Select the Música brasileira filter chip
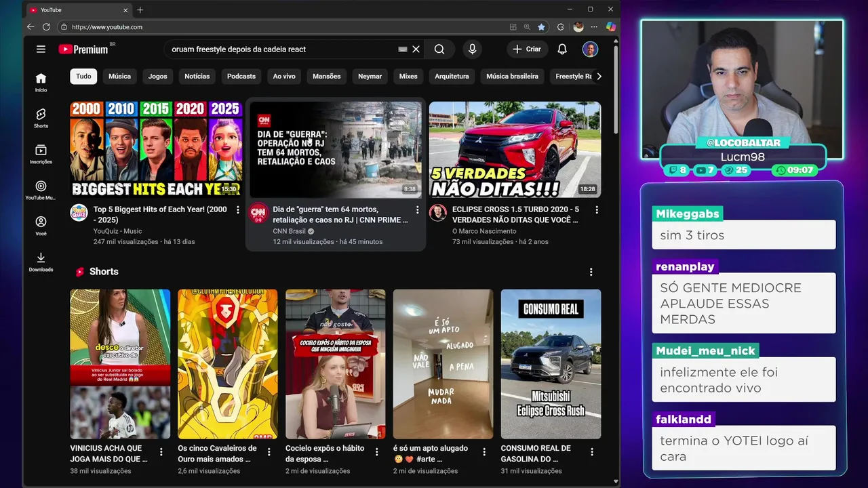The height and width of the screenshot is (488, 868). coord(512,77)
